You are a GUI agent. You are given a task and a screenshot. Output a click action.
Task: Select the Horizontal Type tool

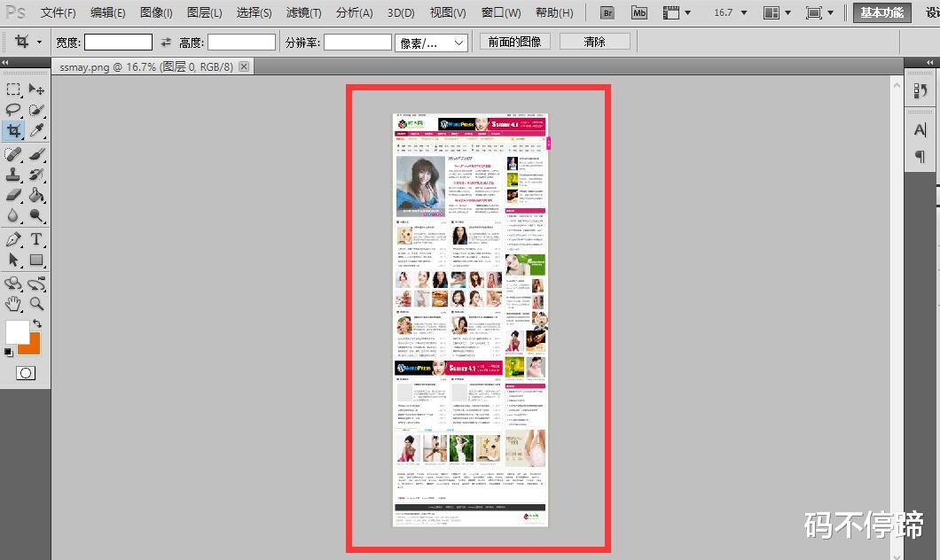pos(35,238)
